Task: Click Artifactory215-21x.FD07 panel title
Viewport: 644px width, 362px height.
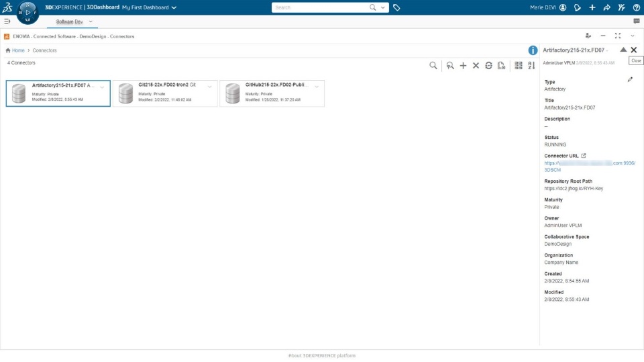Action: pyautogui.click(x=574, y=50)
